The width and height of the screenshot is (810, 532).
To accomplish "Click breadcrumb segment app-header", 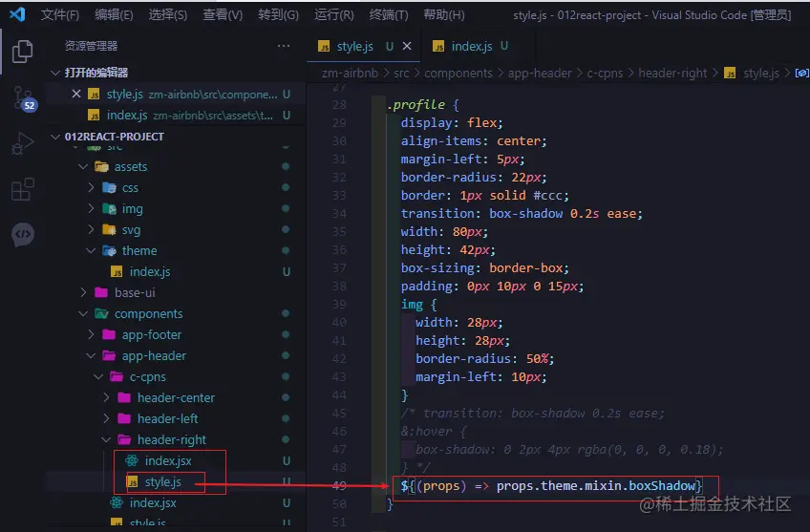I will pyautogui.click(x=540, y=74).
